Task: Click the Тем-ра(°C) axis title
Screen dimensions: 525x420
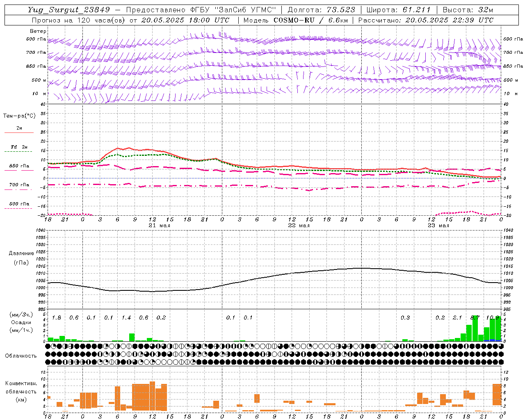Action: tap(19, 116)
